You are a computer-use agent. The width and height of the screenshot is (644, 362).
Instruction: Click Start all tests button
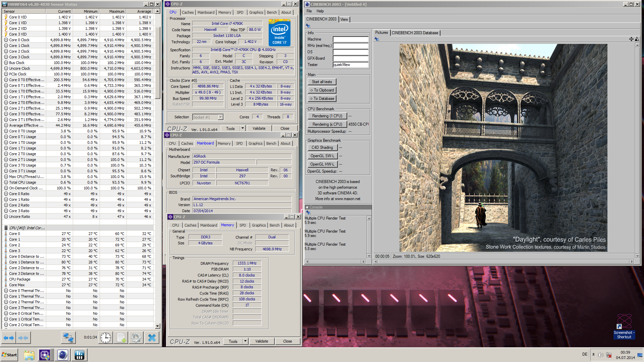point(322,82)
